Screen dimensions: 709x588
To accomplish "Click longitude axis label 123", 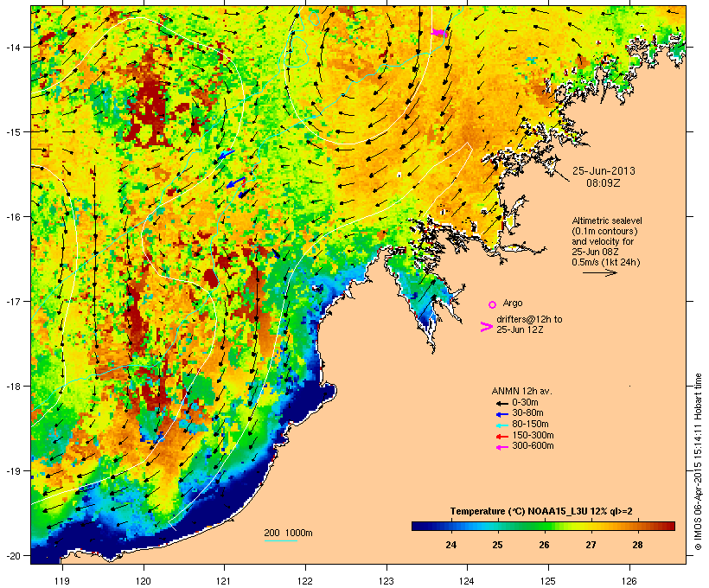I will click(x=386, y=581).
